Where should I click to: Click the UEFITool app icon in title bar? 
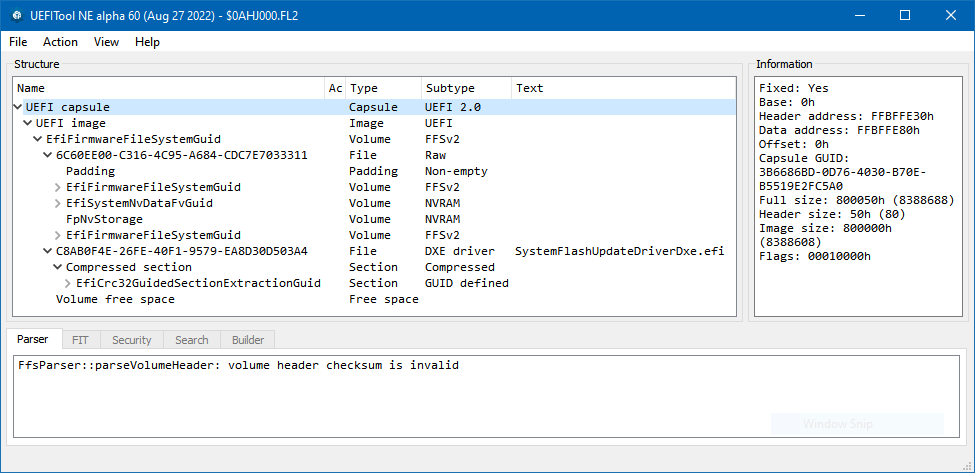coord(17,16)
